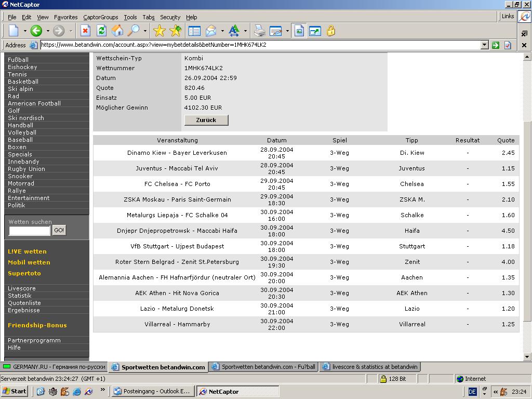Open Search with the magnifying glass icon

point(134,31)
